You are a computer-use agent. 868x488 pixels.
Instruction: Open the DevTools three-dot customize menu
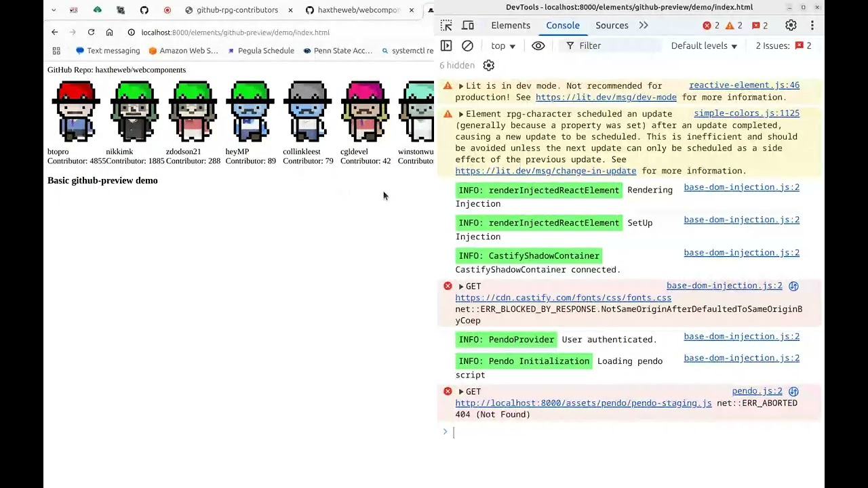point(812,25)
